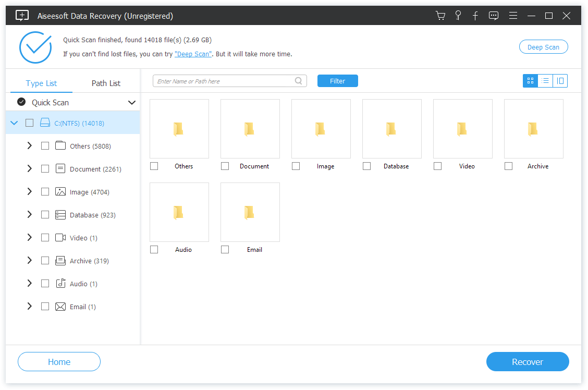Check the Image (4704) tree checkbox
Image resolution: width=588 pixels, height=390 pixels.
pos(45,192)
